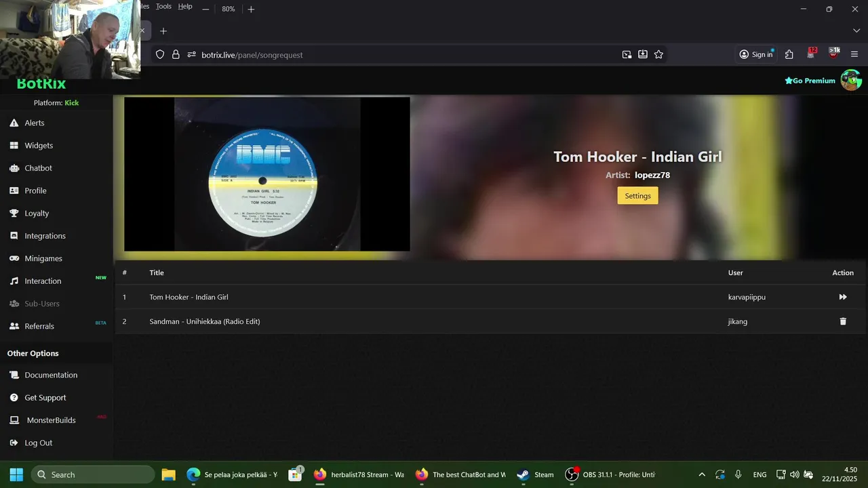Click the zoom in plus button

pyautogui.click(x=251, y=9)
